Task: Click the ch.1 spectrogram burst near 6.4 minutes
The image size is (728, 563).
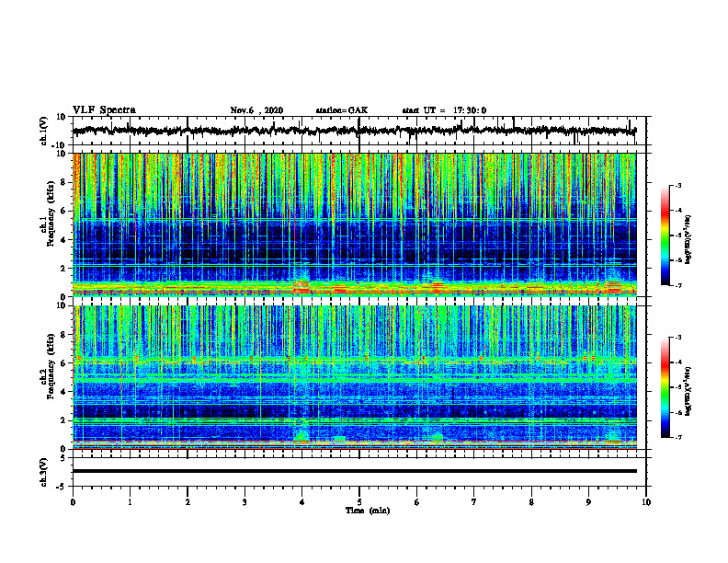Action: pos(438,286)
